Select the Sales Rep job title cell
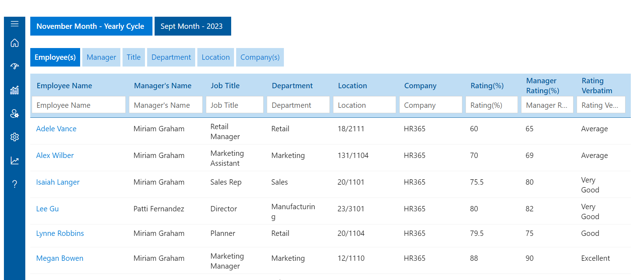Viewport: 644px width, 280px height. [x=225, y=182]
